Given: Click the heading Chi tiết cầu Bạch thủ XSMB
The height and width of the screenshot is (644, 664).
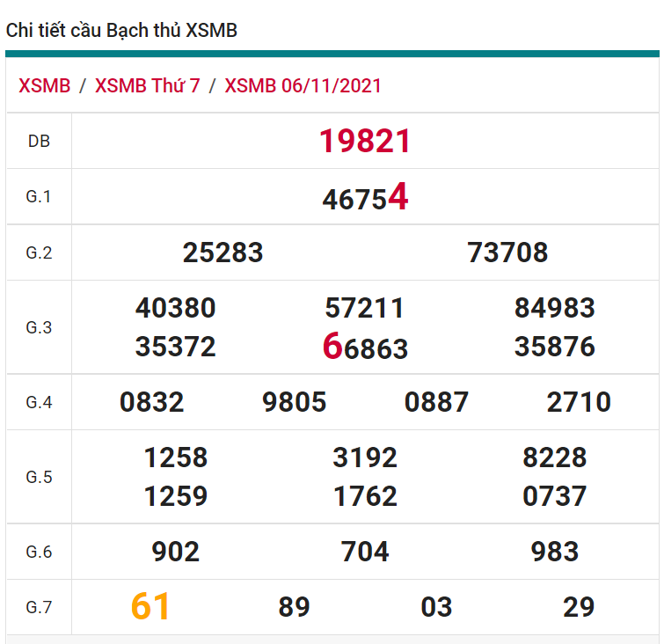Looking at the screenshot, I should (x=121, y=31).
